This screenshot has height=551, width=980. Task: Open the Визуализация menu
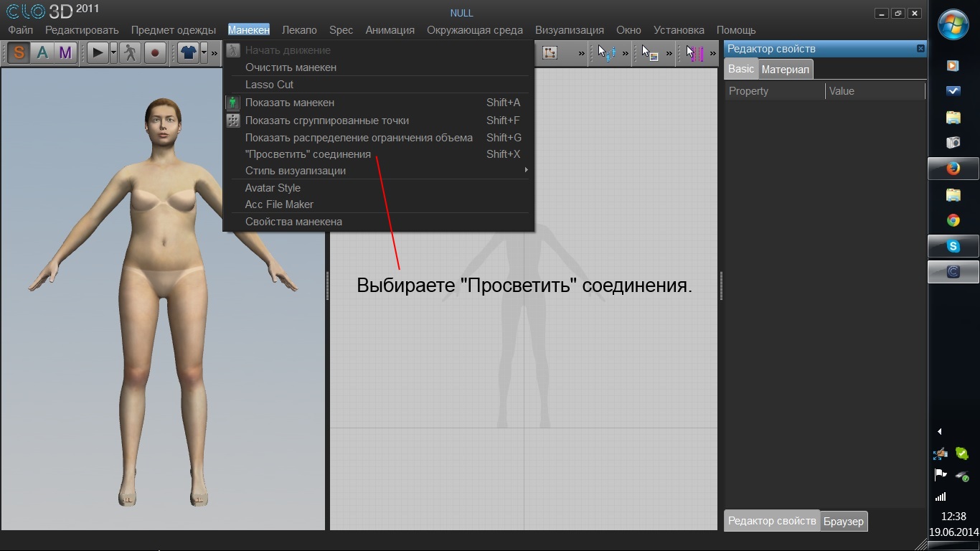[570, 30]
